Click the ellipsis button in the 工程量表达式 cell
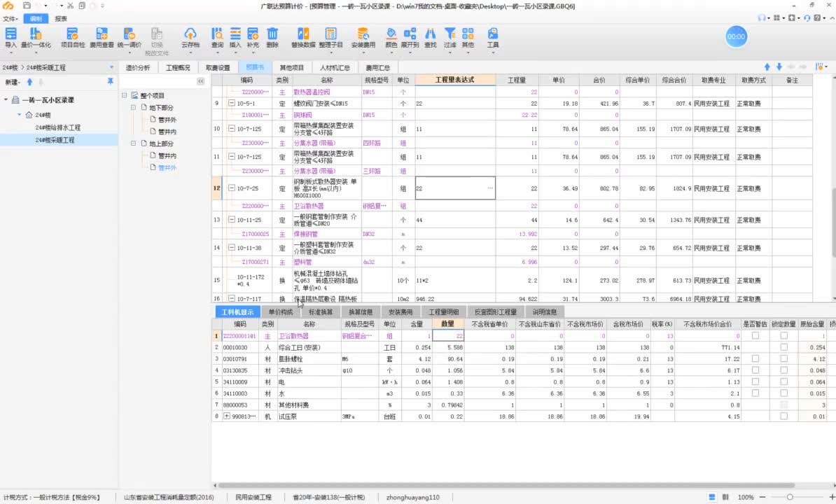Screen dimensions: 836x504 [x=490, y=188]
